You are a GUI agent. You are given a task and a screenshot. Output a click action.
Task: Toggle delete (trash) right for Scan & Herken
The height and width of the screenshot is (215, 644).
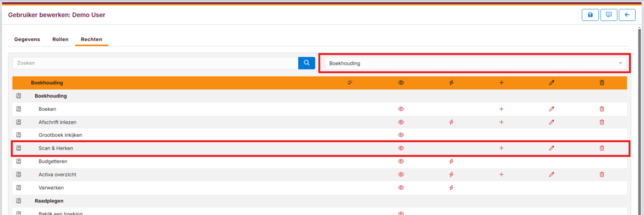[602, 148]
